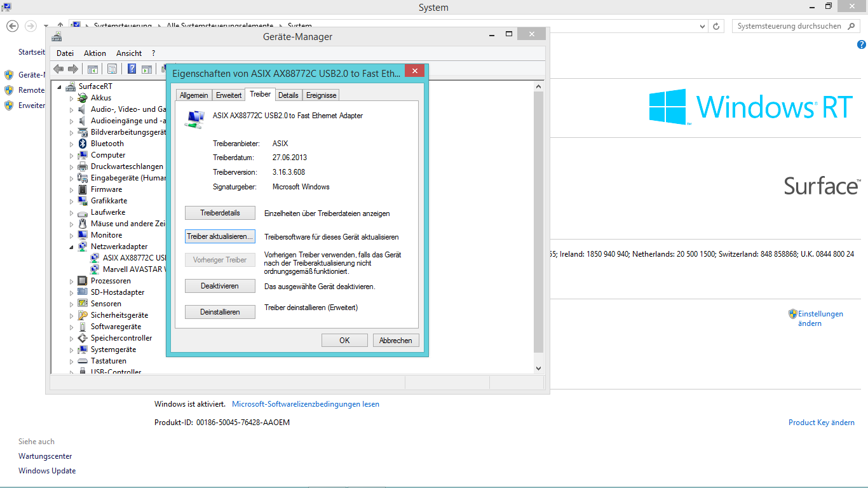Click the Sensoren category icon
This screenshot has width=868, height=488.
tap(83, 304)
